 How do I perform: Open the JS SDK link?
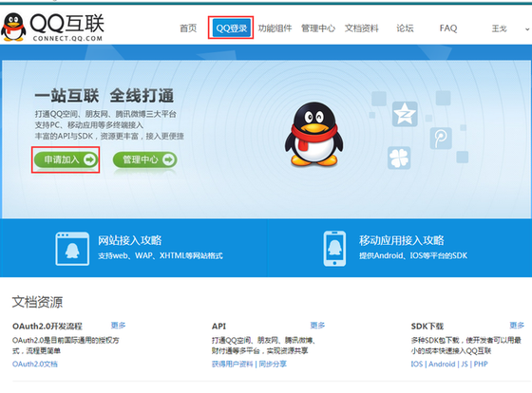click(465, 365)
